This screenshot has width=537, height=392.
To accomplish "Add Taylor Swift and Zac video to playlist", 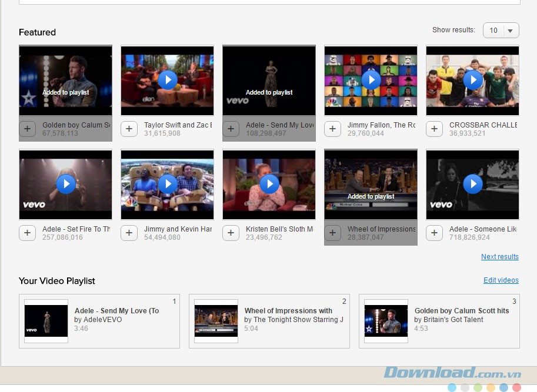I will pos(129,129).
